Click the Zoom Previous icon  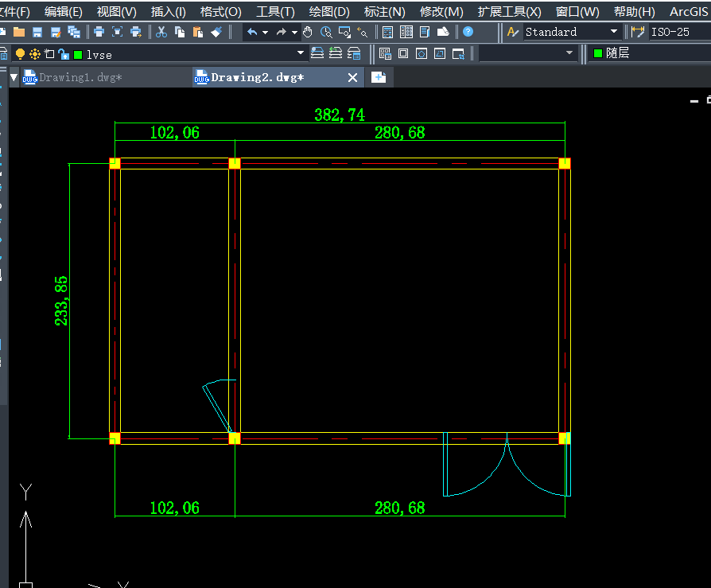pos(363,32)
